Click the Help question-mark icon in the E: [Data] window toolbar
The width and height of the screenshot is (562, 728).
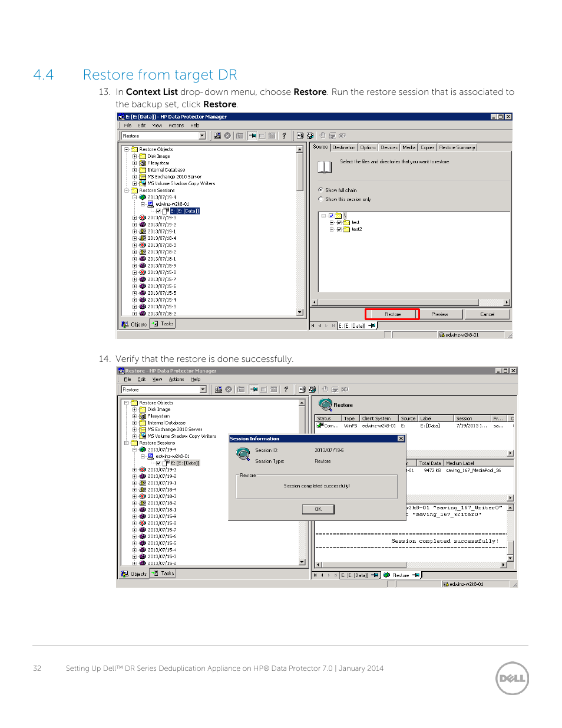tap(284, 136)
